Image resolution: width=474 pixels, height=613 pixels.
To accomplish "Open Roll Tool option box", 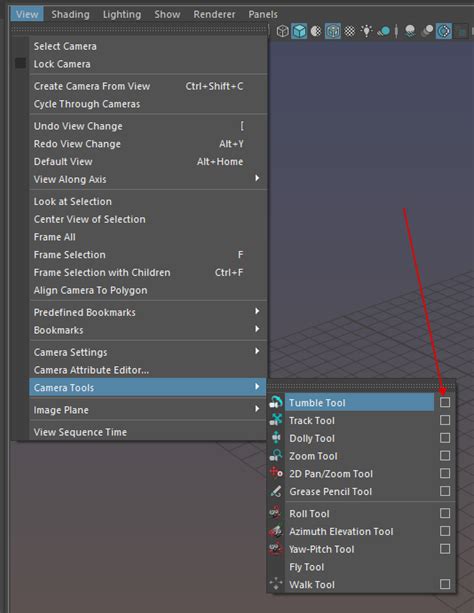I will pos(445,513).
